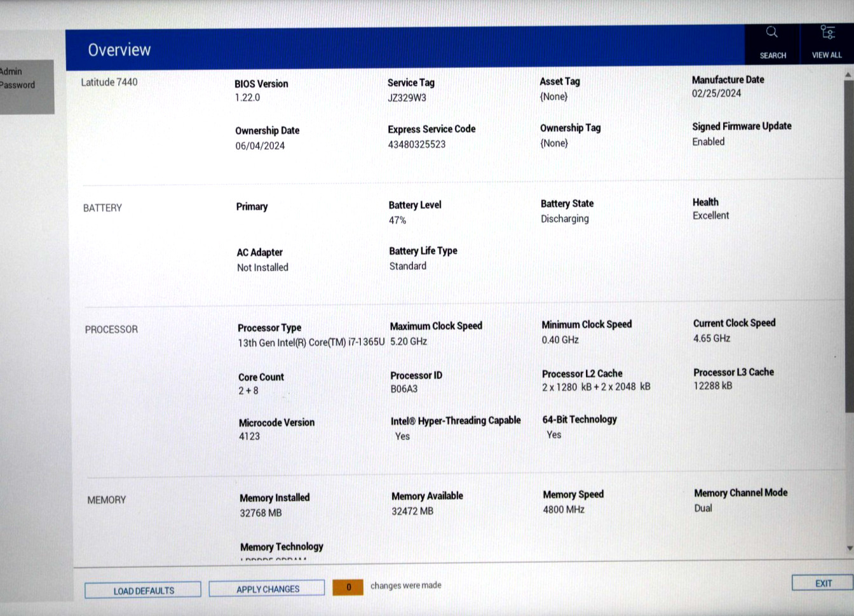This screenshot has width=854, height=616.
Task: Click the Memory Technology label
Action: pos(281,546)
